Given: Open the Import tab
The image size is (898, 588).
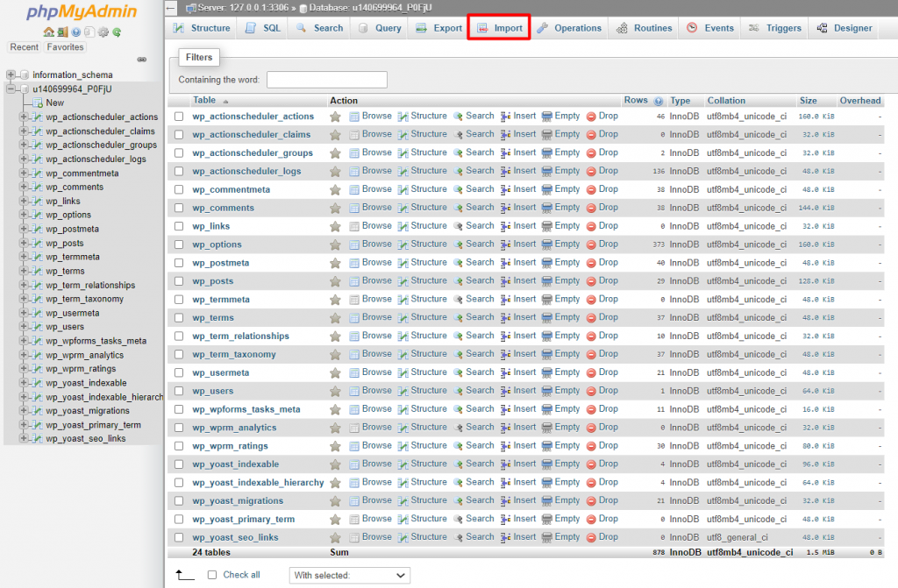Looking at the screenshot, I should [x=499, y=28].
